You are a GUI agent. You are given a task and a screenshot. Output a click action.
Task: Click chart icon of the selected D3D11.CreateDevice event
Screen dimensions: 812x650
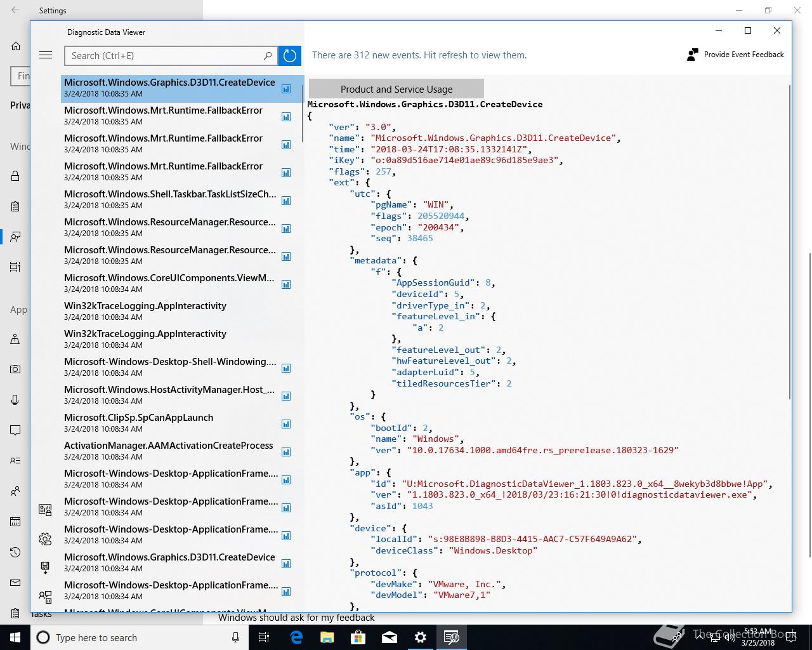(286, 89)
